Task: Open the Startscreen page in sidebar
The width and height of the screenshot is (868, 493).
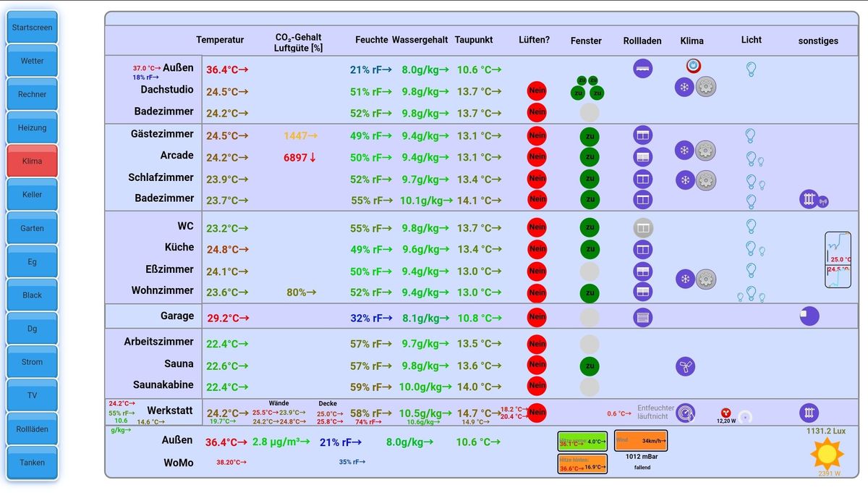Action: (x=32, y=28)
